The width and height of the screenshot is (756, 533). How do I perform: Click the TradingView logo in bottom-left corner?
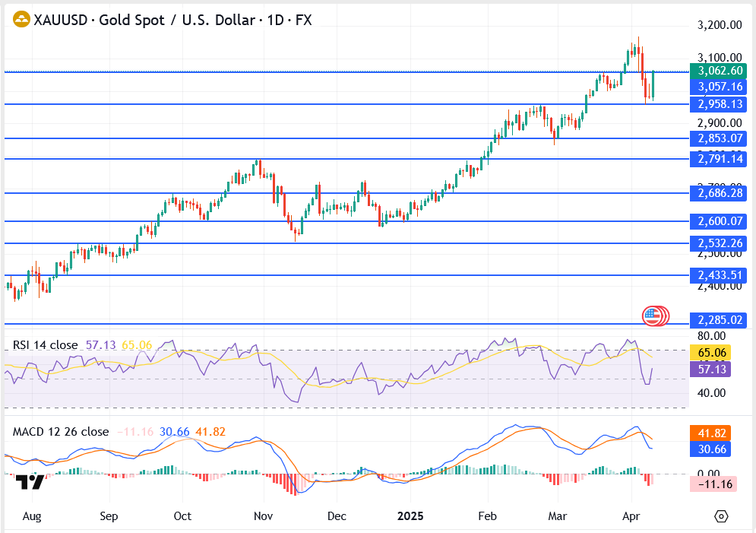(29, 482)
